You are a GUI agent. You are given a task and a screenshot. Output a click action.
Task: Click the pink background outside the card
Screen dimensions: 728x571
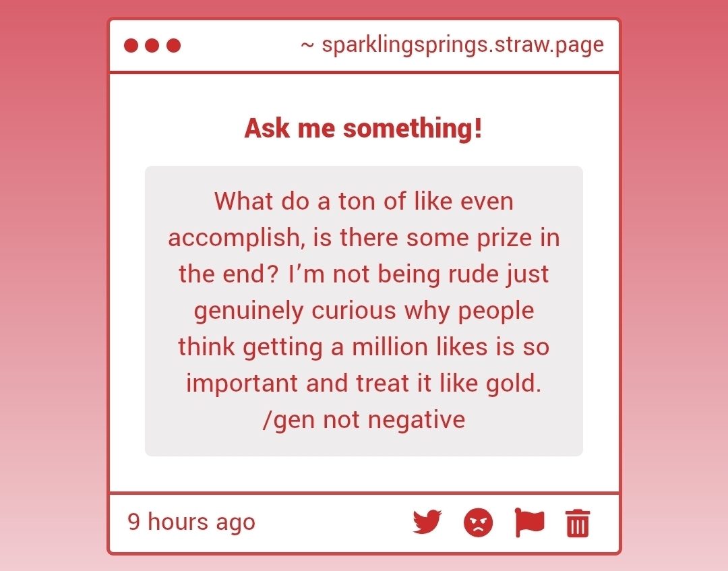coord(54,270)
